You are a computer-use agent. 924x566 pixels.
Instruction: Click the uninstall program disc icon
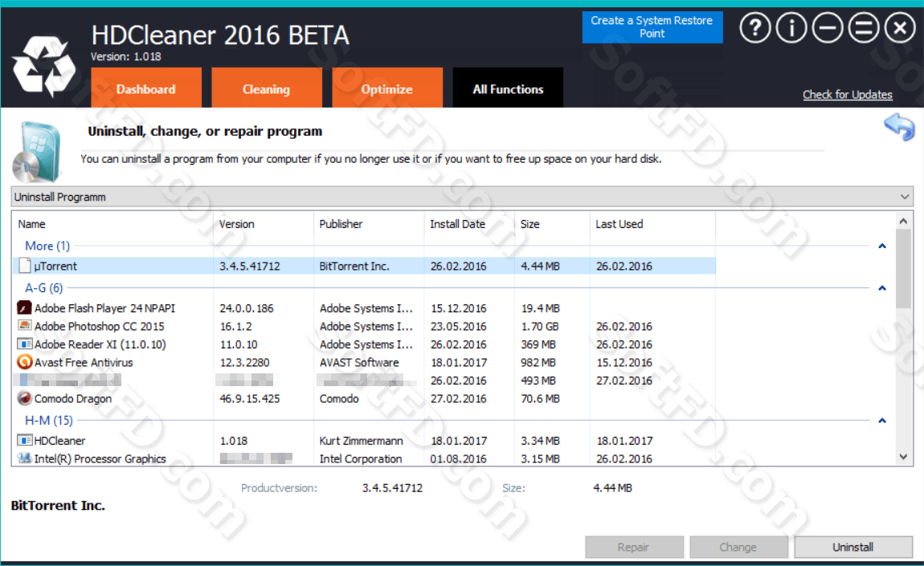coord(36,152)
